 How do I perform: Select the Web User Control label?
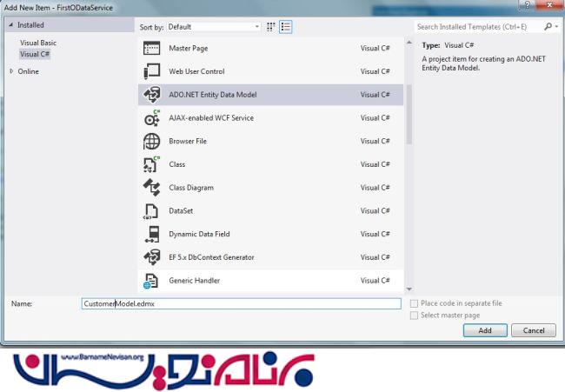196,71
